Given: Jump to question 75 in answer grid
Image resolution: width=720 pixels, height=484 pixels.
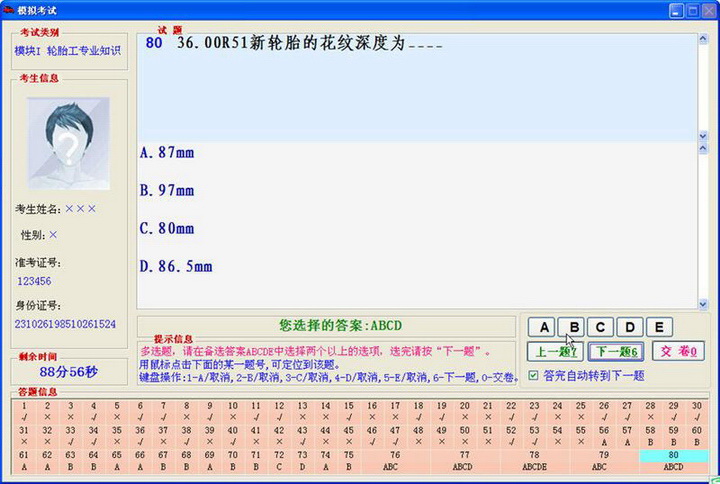Looking at the screenshot, I should pos(349,461).
